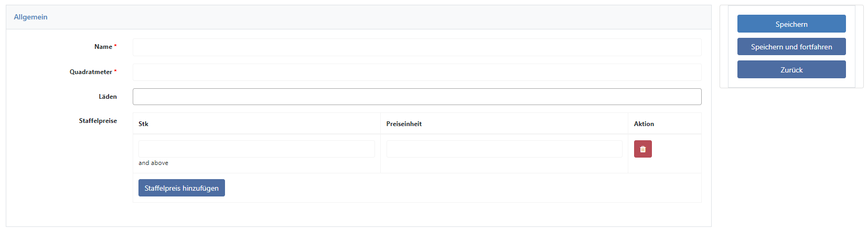Select the Preiseinheit input box
Viewport: 868px width, 249px height.
point(504,149)
